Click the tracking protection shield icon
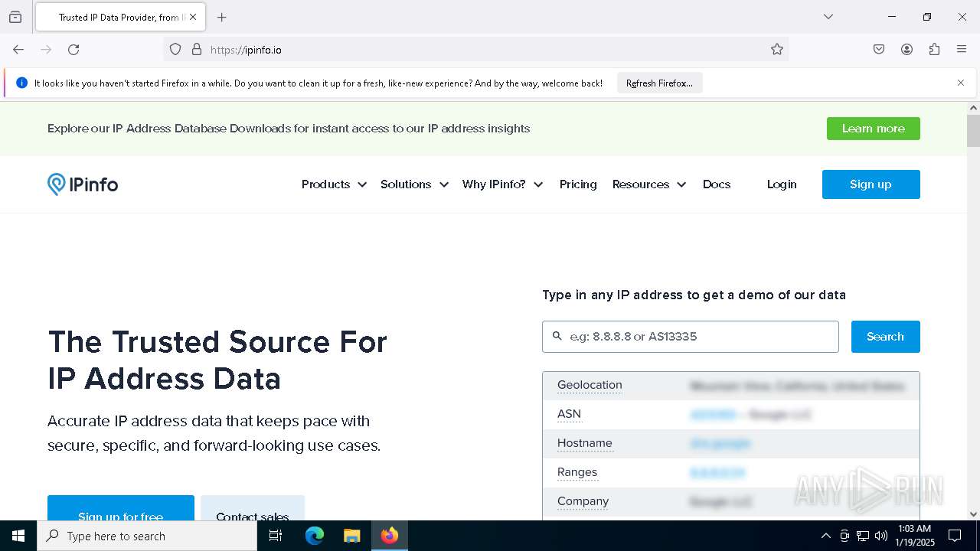The height and width of the screenshot is (551, 980). tap(175, 50)
